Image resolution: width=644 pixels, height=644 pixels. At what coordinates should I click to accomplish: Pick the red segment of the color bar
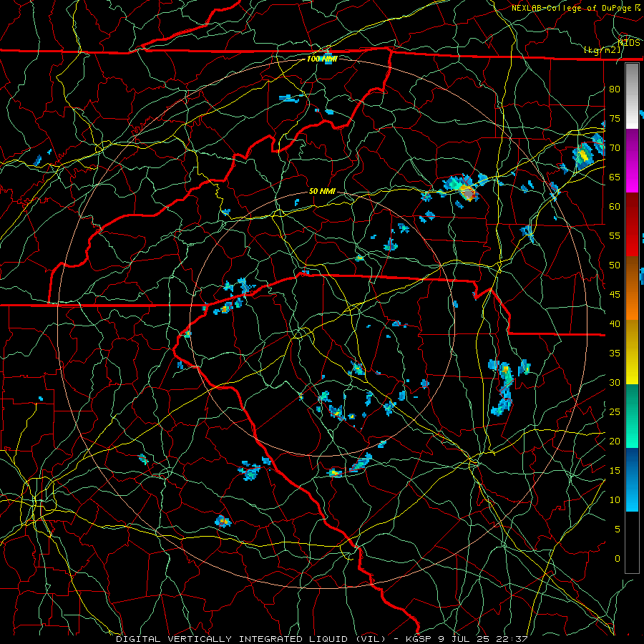632,225
